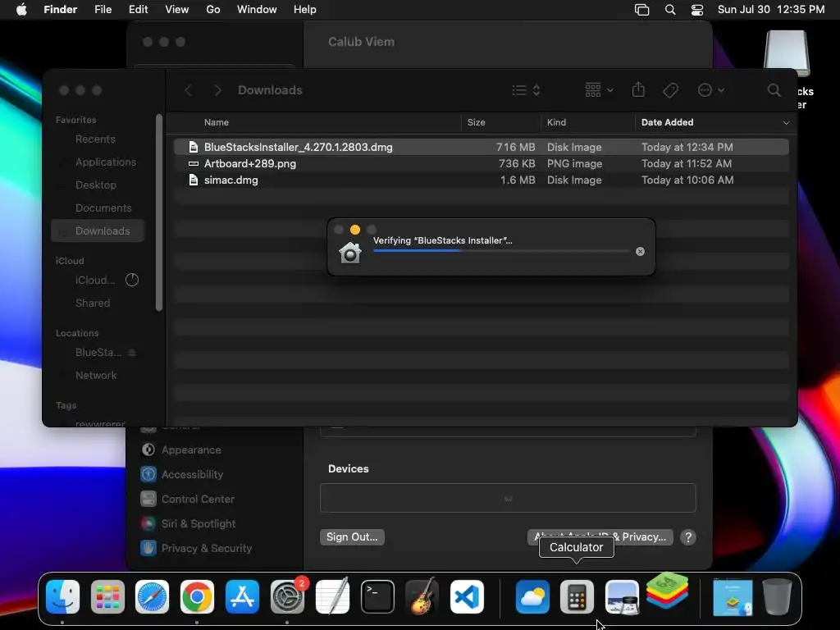The width and height of the screenshot is (840, 630).
Task: Go back in Finder navigation
Action: click(188, 90)
